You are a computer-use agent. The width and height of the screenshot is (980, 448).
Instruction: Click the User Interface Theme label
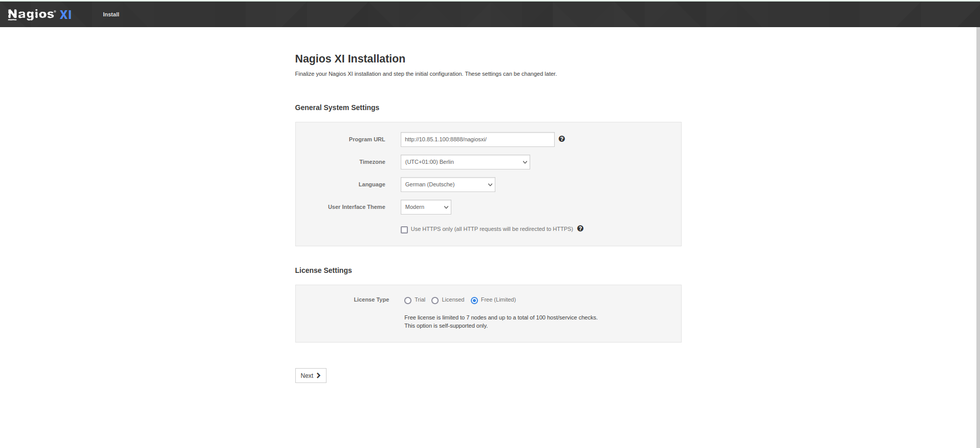click(356, 207)
